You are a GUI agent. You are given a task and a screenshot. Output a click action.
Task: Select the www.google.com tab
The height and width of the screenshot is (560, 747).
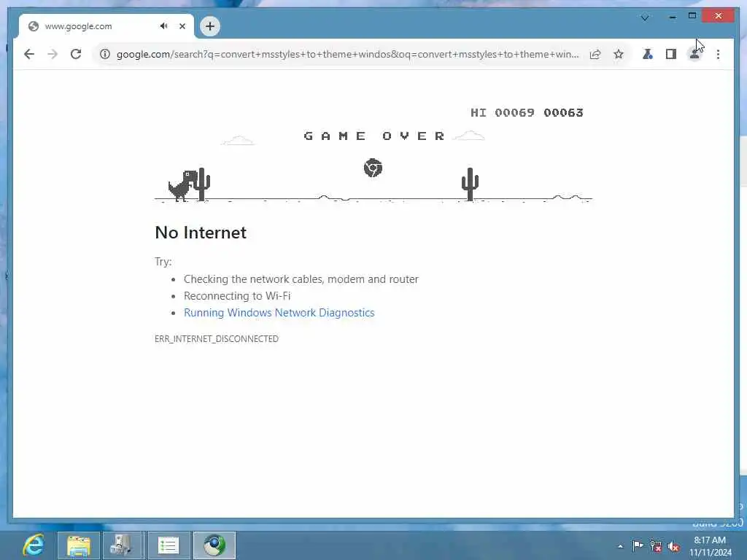(x=107, y=26)
